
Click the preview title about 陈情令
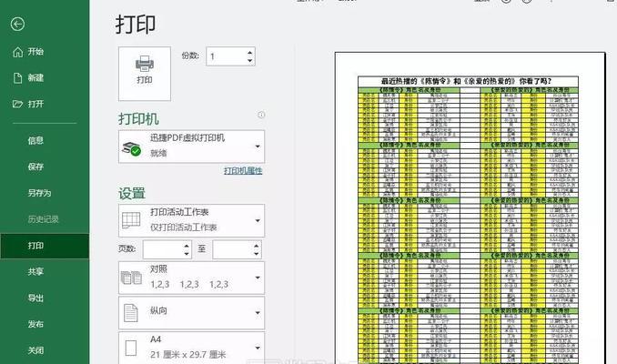point(466,81)
